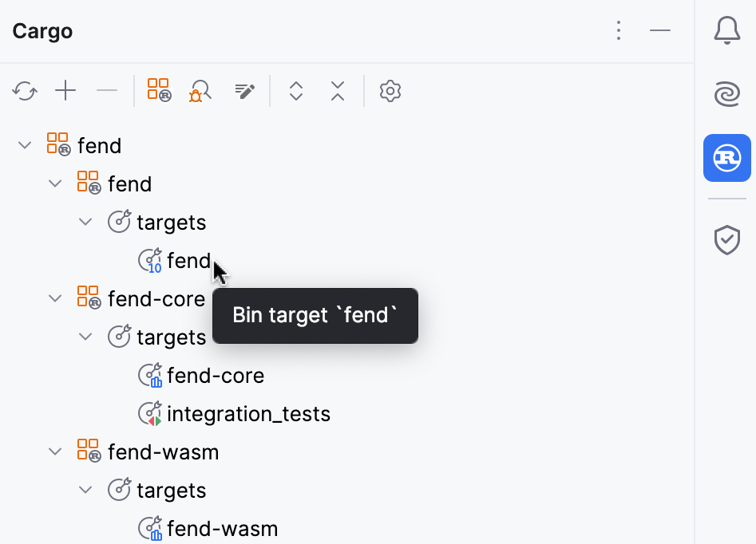
Task: Select the Rust Cargo icon in right sidebar
Action: click(726, 158)
